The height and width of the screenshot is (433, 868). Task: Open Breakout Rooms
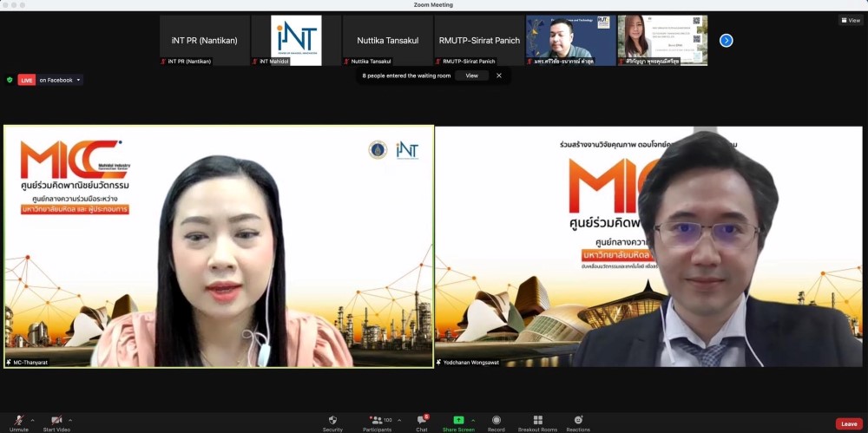(537, 421)
